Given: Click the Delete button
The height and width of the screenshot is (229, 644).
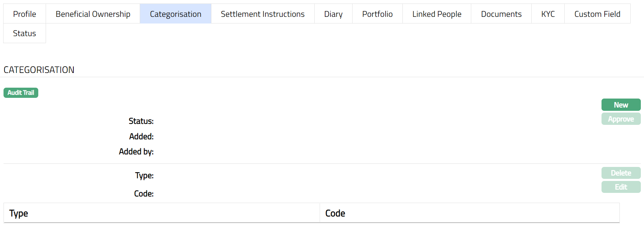Looking at the screenshot, I should click(x=621, y=173).
